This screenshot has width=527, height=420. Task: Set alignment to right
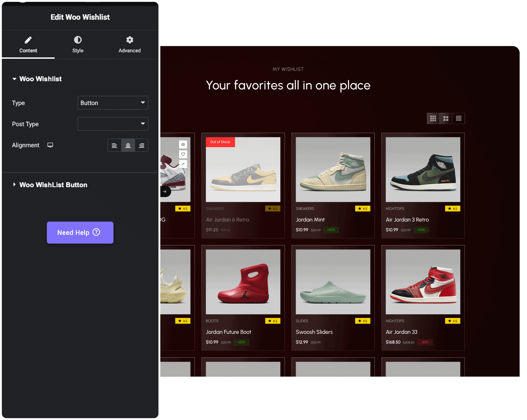tap(141, 145)
